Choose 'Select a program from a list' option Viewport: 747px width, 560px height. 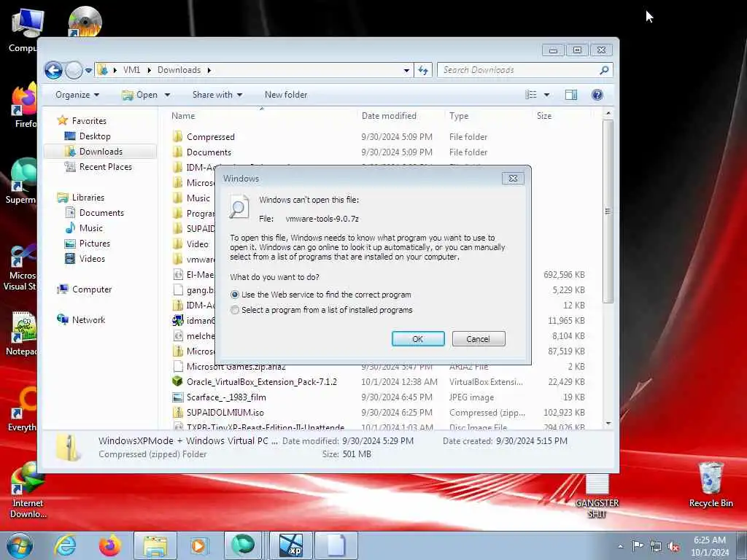point(234,310)
